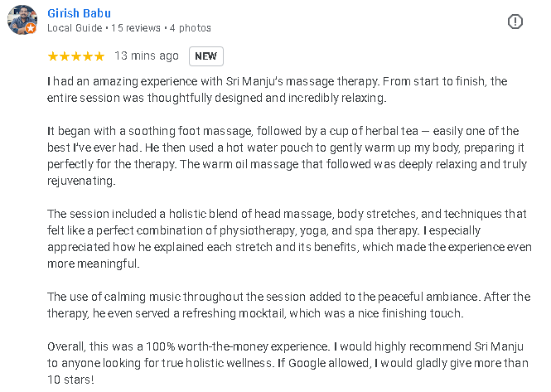Click the paragraph about the soothing foot massage
Image resolution: width=551 pixels, height=392 pixels.
[282, 156]
